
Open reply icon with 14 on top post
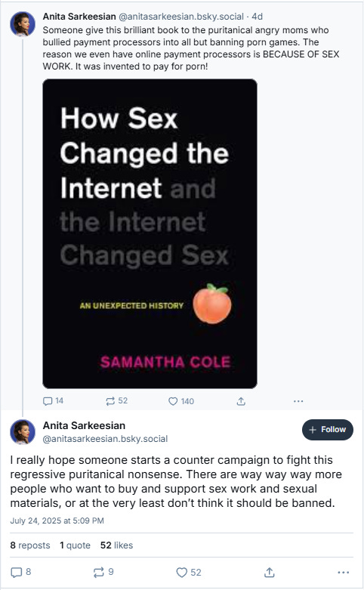point(53,401)
